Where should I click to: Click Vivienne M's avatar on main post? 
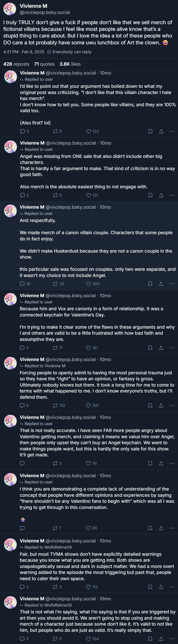(x=10, y=9)
